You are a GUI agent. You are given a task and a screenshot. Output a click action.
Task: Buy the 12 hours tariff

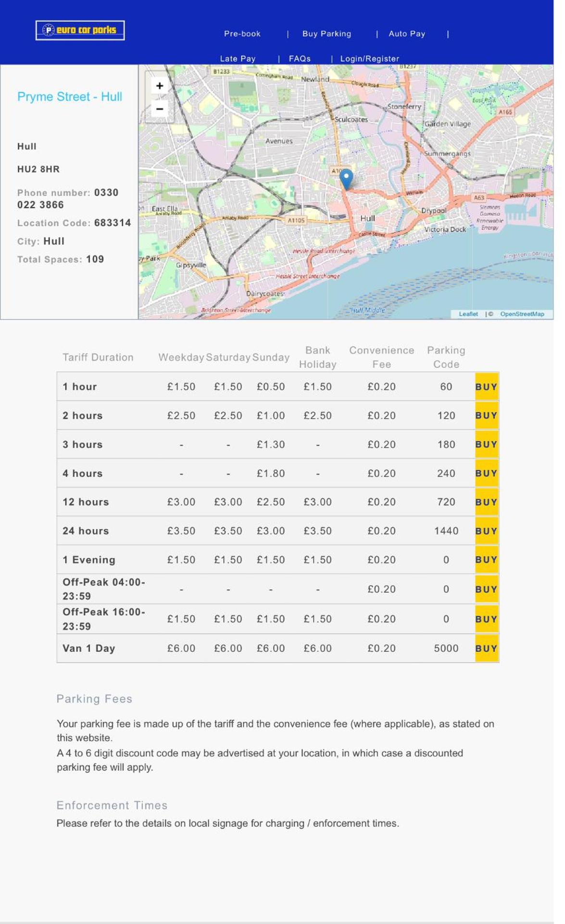(486, 502)
